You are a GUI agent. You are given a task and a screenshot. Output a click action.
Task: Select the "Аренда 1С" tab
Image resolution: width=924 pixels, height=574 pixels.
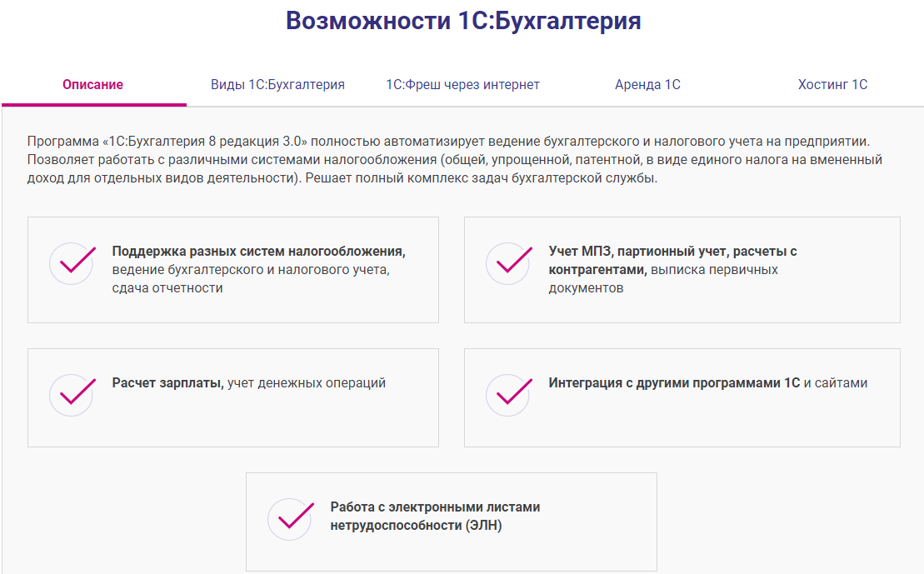(x=647, y=84)
